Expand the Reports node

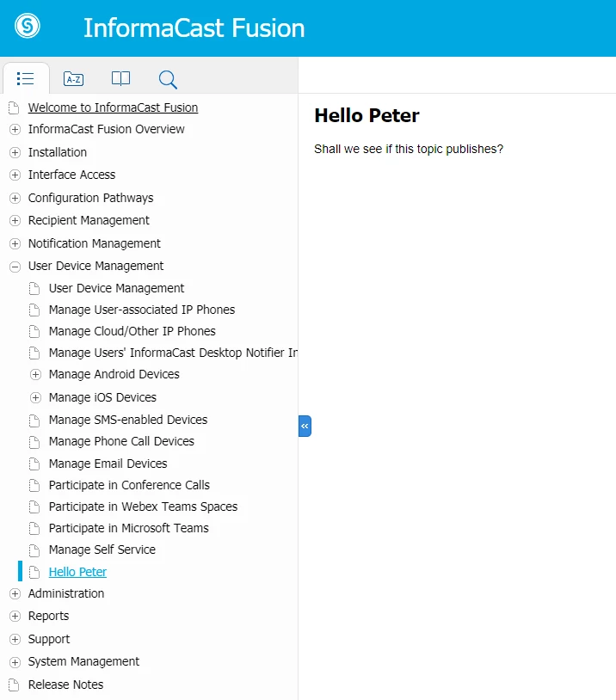[x=15, y=616]
